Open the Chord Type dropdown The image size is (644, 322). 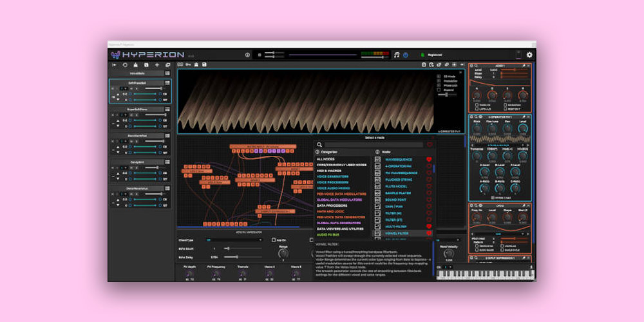coord(234,240)
